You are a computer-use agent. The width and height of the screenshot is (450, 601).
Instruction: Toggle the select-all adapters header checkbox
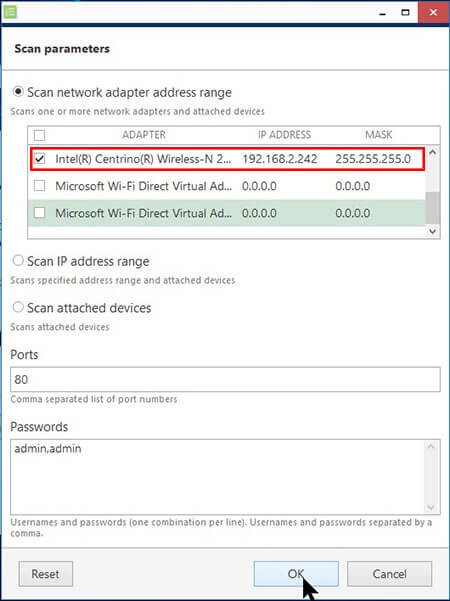(39, 135)
